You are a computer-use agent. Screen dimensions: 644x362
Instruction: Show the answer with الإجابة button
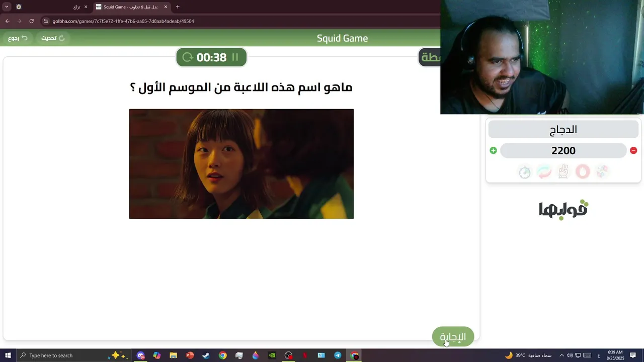tap(453, 336)
